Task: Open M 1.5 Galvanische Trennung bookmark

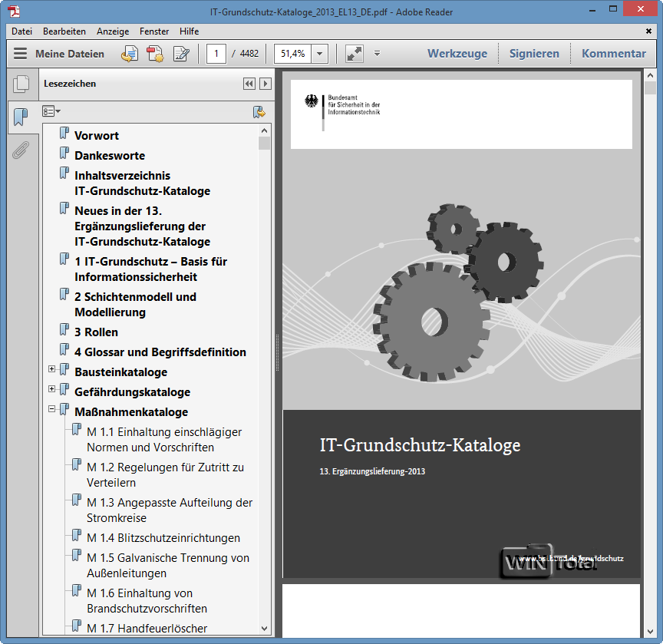Action: (168, 566)
